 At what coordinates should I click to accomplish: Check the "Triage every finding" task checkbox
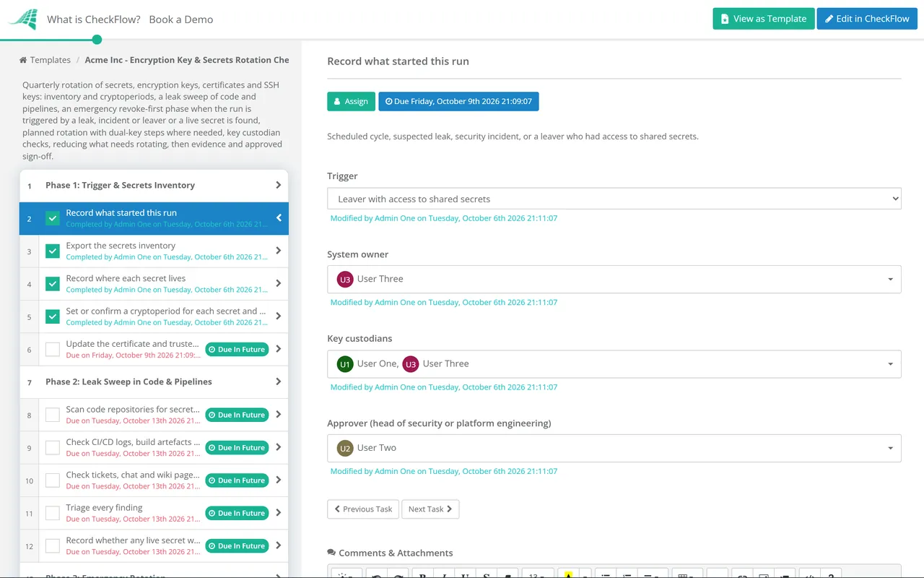pos(53,514)
